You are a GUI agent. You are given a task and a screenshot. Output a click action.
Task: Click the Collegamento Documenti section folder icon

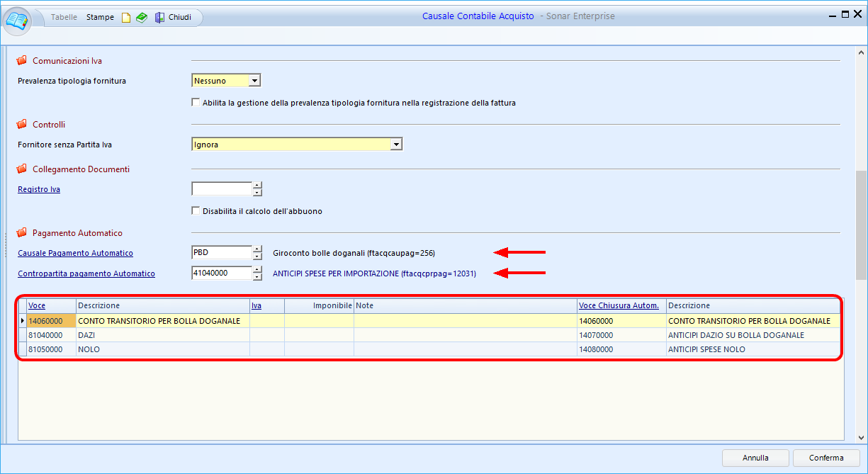coord(21,169)
